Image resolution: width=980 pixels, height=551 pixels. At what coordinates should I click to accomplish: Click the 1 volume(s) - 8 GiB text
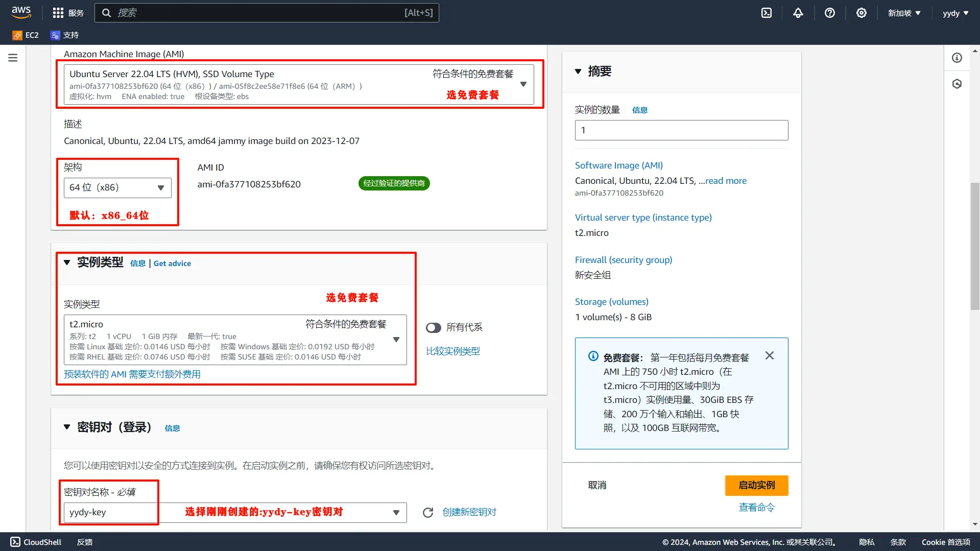(x=613, y=317)
